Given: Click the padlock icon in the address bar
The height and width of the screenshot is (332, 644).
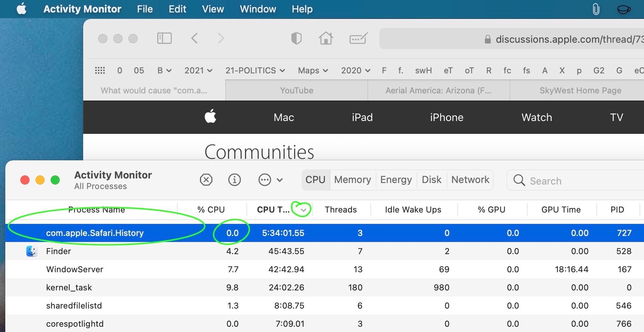Looking at the screenshot, I should tap(488, 39).
